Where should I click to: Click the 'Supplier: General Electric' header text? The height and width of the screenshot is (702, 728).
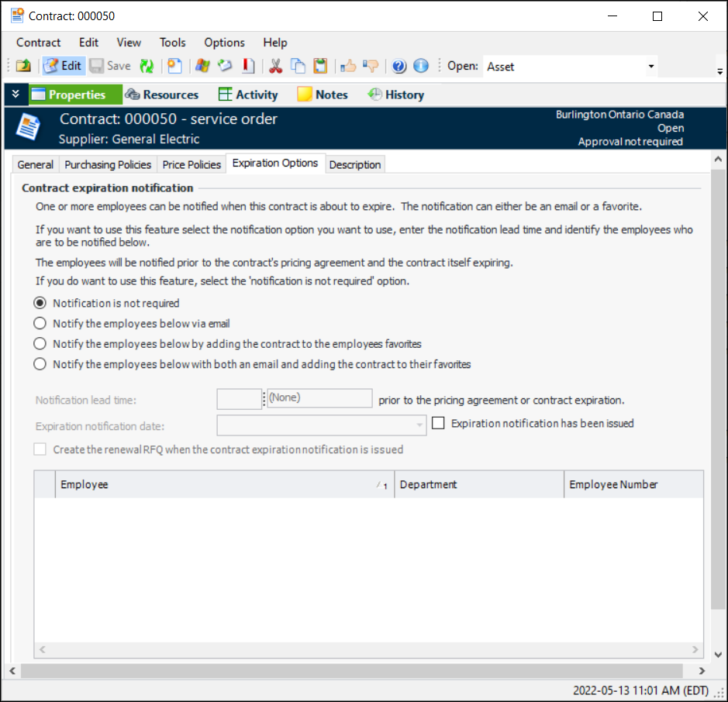(129, 139)
